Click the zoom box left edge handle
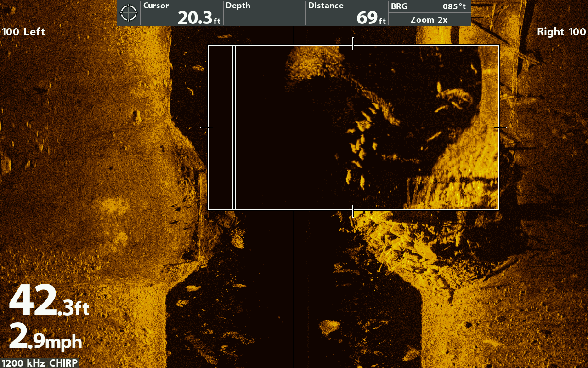The image size is (588, 368). pos(207,127)
